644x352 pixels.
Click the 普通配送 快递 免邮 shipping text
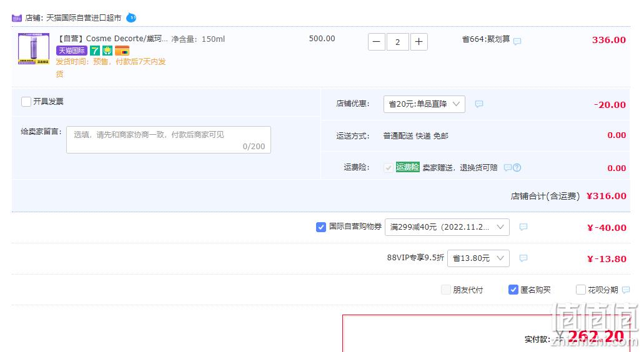[415, 136]
